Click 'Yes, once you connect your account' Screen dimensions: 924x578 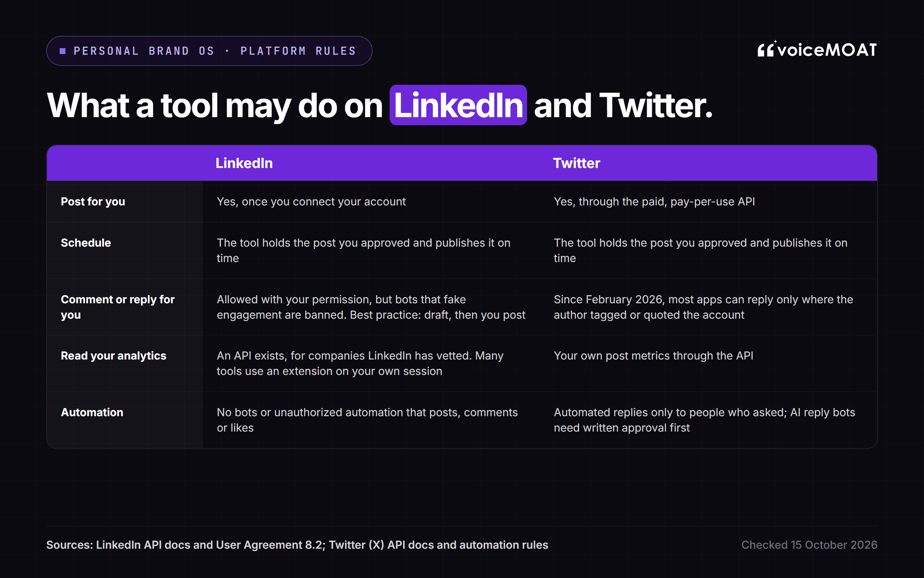[311, 202]
